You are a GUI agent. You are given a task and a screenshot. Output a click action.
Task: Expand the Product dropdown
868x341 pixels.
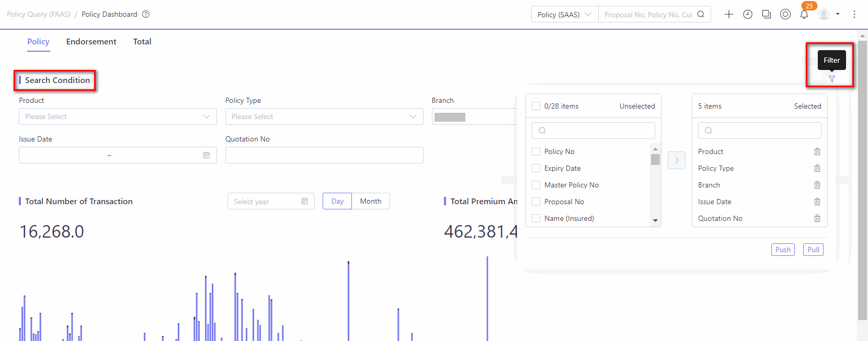click(x=118, y=116)
